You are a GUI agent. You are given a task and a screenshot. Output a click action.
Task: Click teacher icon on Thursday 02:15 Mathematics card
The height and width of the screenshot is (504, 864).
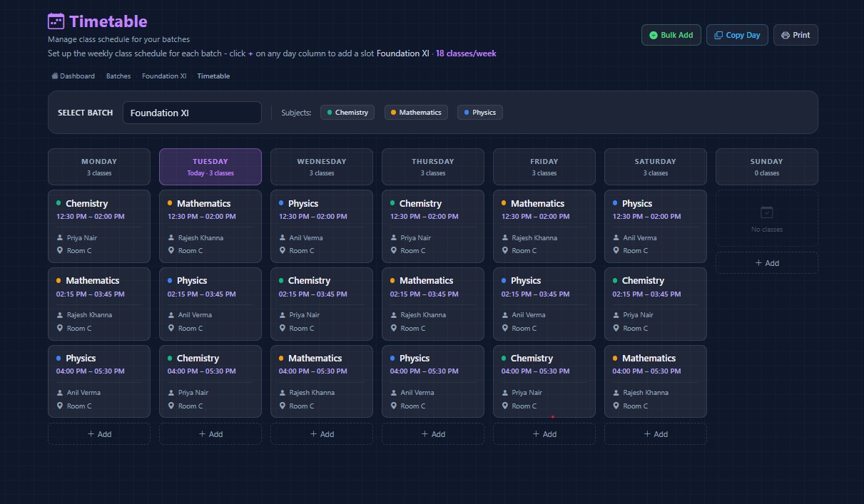[x=394, y=315]
